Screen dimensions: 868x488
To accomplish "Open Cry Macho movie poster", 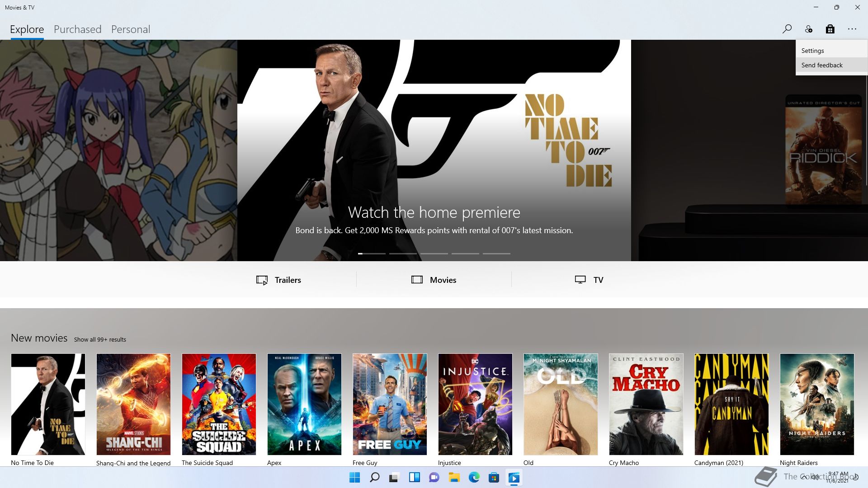I will pos(646,404).
